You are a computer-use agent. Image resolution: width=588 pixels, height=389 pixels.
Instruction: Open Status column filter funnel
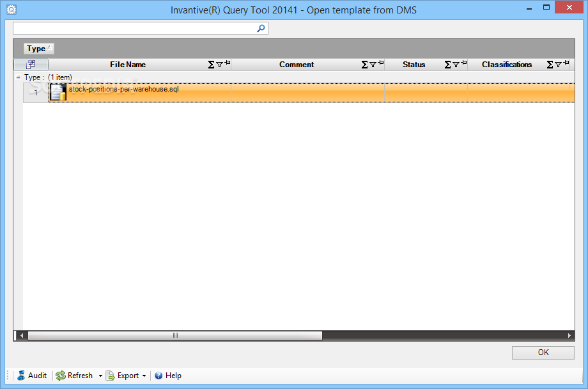pyautogui.click(x=456, y=65)
